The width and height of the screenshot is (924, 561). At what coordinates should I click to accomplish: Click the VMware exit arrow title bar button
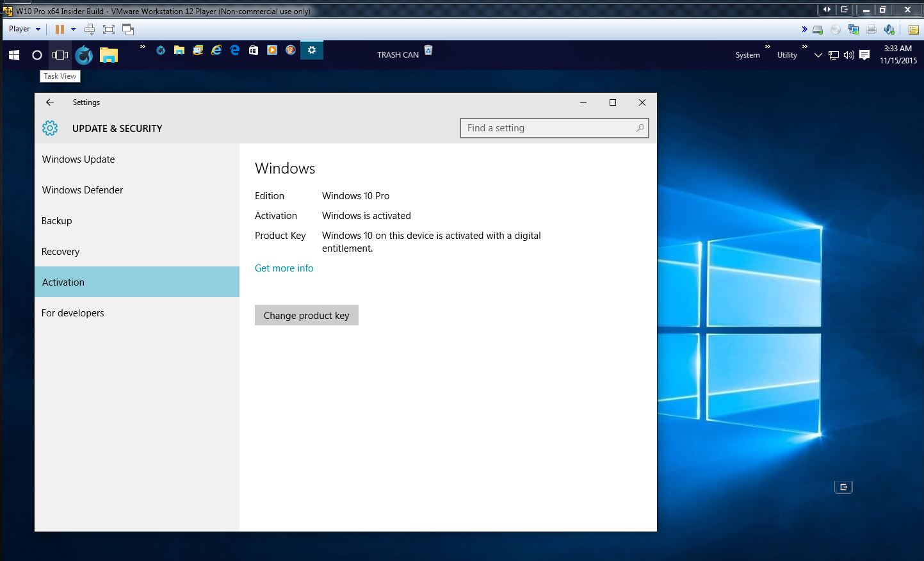(845, 10)
